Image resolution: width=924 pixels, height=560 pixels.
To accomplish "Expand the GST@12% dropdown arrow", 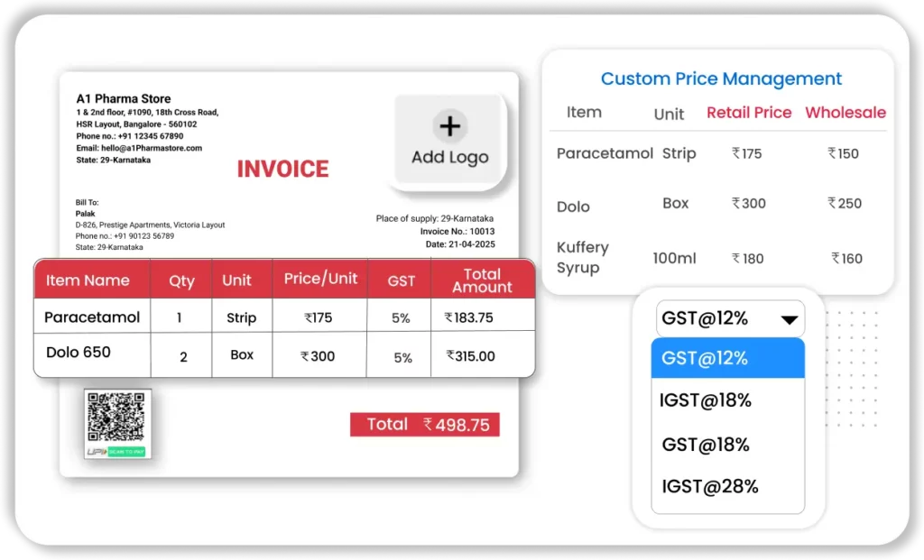I will (790, 319).
